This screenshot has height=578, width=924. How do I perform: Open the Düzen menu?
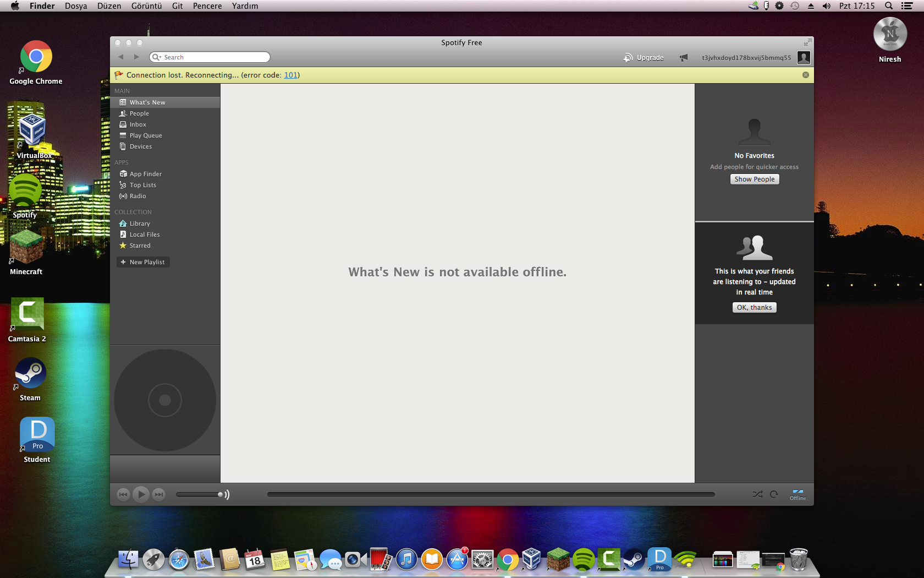pos(109,6)
